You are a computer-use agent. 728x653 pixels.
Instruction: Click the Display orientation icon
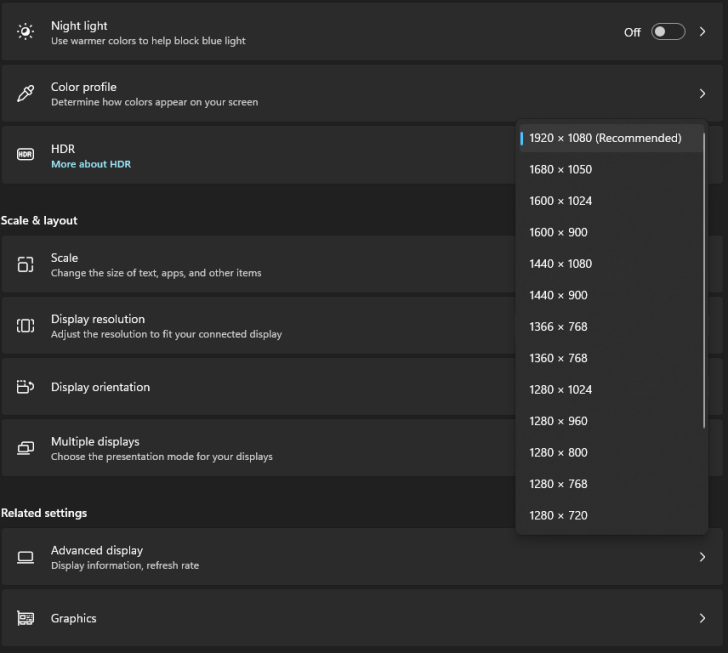[x=25, y=386]
